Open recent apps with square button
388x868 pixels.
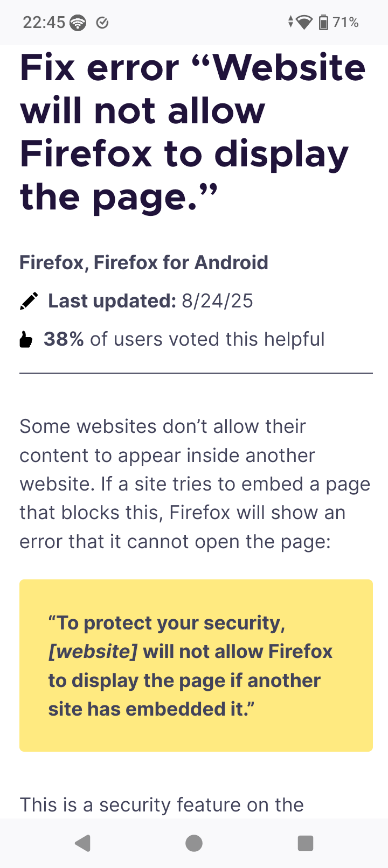point(306,843)
